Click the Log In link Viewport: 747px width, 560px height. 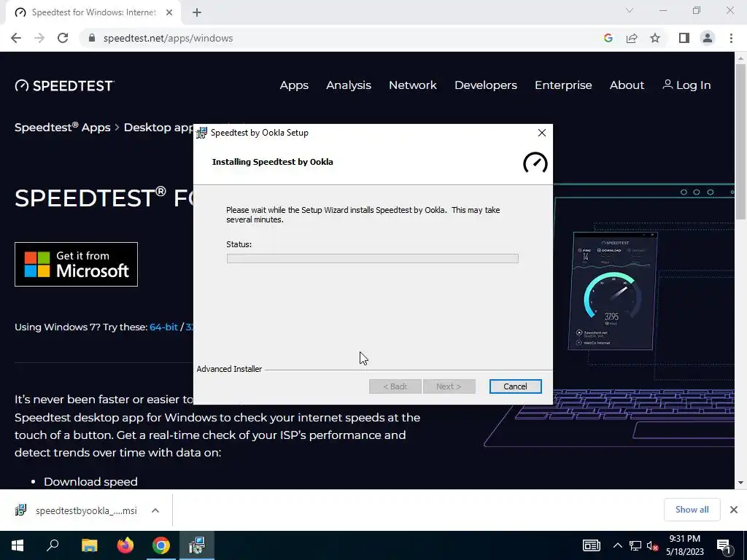(x=686, y=85)
